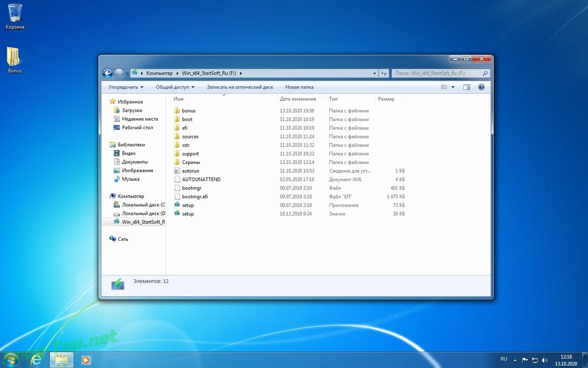This screenshot has width=588, height=368.
Task: Select Локальный диск (C in navigation pane
Action: pyautogui.click(x=139, y=205)
